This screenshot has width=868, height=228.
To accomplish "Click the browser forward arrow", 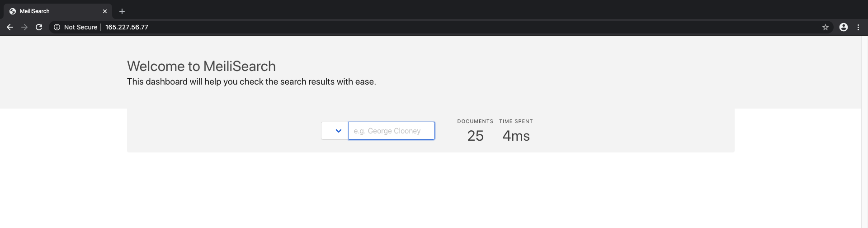I will pyautogui.click(x=24, y=27).
